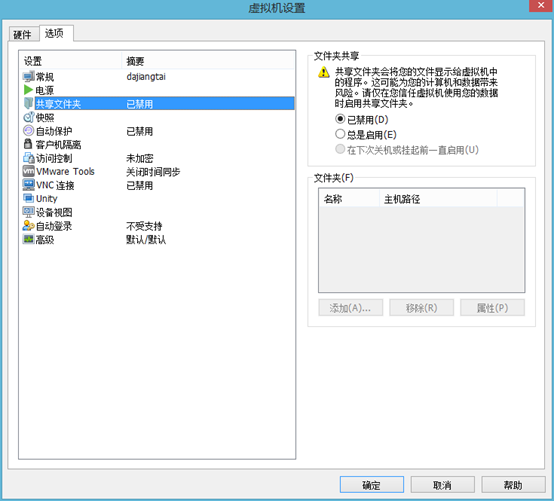Click 已禁用 summary in VNC 连接 row
This screenshot has height=501, width=554.
click(x=140, y=185)
